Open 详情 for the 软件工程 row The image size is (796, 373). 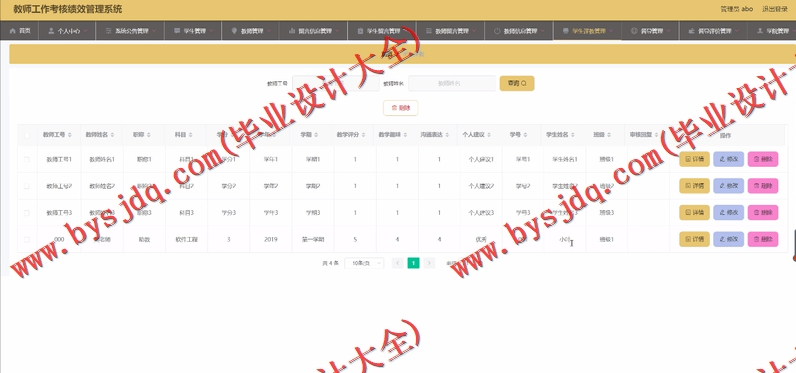click(694, 239)
